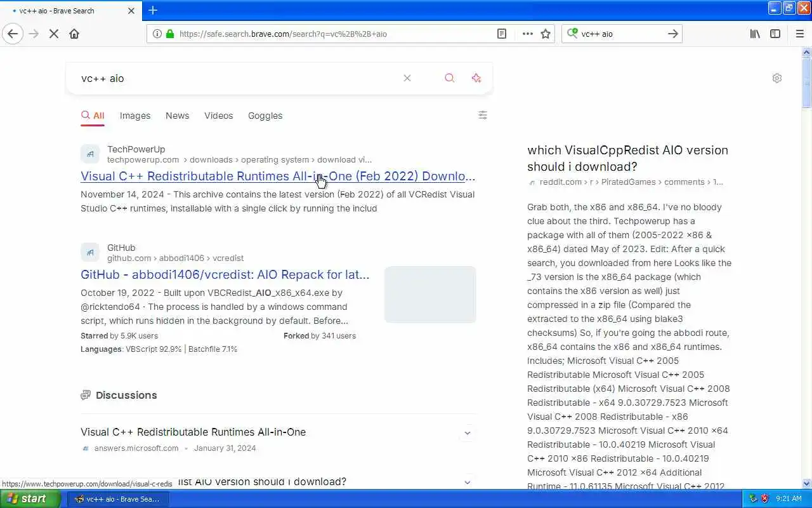Open the search filters icon
The image size is (812, 508).
coord(483,115)
